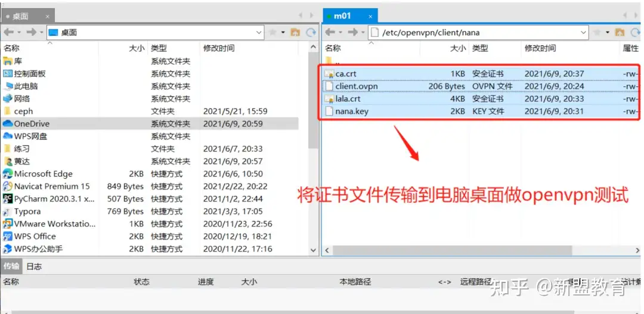Screen dimensions: 644x314
Task: Click the forward arrow in the local 桌面 pane
Action: (x=30, y=32)
